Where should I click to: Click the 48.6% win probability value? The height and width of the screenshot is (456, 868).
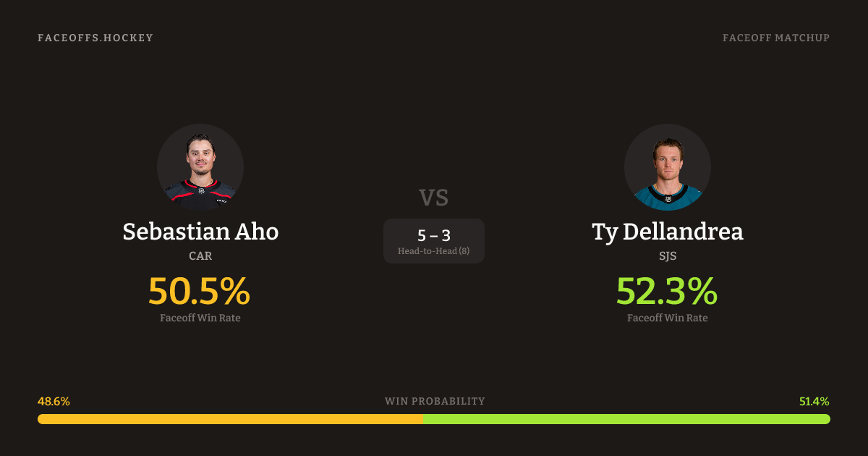(x=54, y=401)
